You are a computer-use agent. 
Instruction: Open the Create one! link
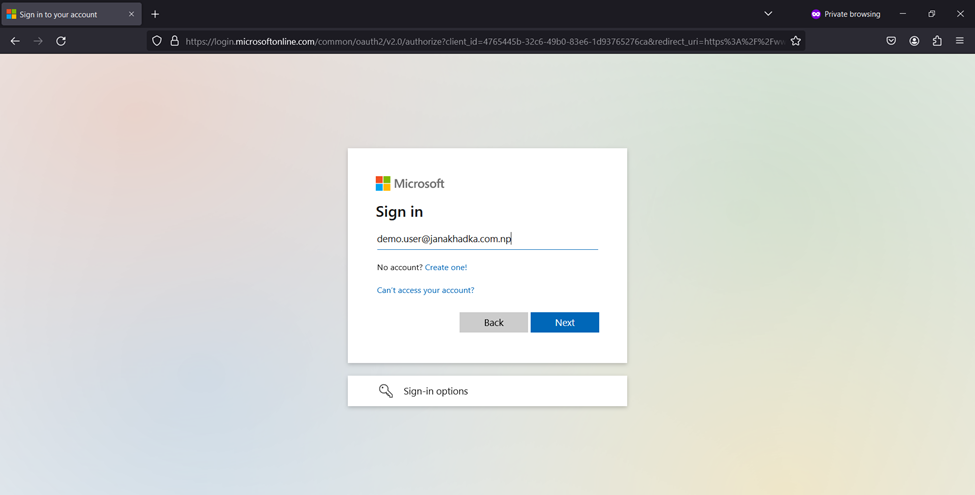click(446, 267)
